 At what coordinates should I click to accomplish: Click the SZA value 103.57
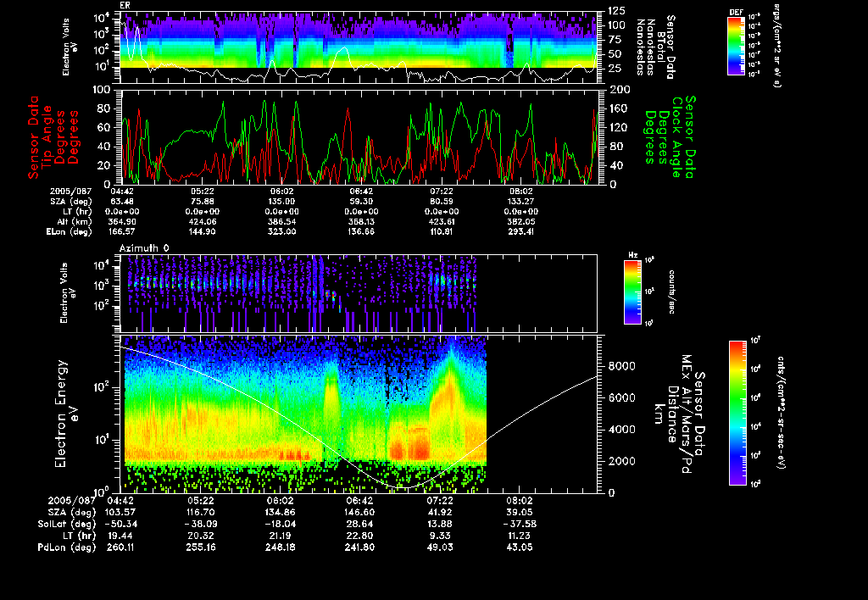[120, 513]
